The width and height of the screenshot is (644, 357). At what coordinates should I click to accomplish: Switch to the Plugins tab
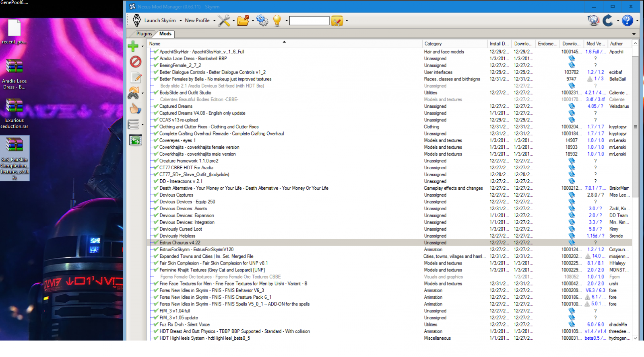[144, 34]
